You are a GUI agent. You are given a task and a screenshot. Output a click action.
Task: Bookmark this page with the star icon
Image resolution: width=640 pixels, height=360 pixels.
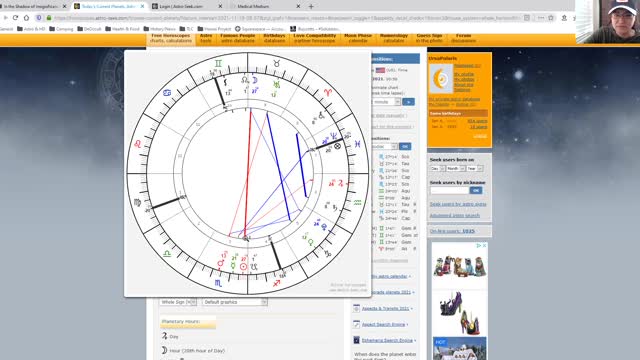pos(551,18)
